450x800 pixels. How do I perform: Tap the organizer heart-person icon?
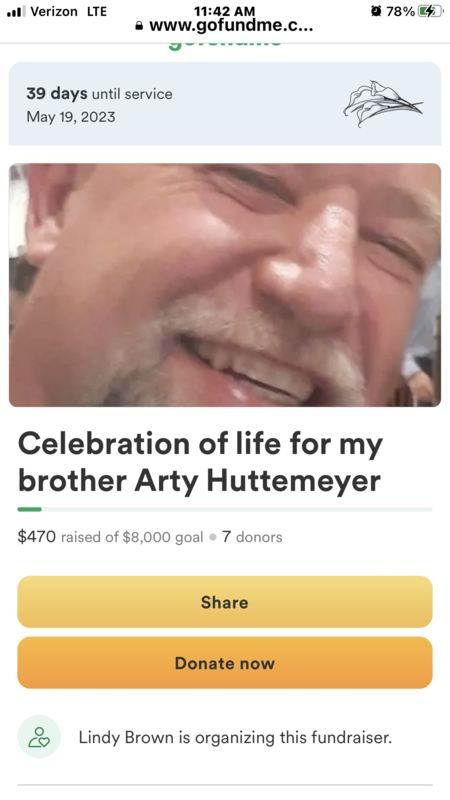(39, 737)
